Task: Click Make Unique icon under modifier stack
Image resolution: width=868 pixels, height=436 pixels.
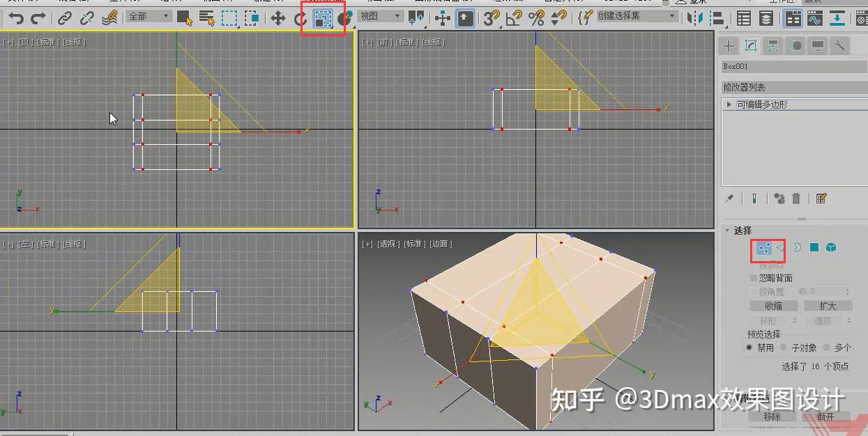Action: tap(779, 198)
